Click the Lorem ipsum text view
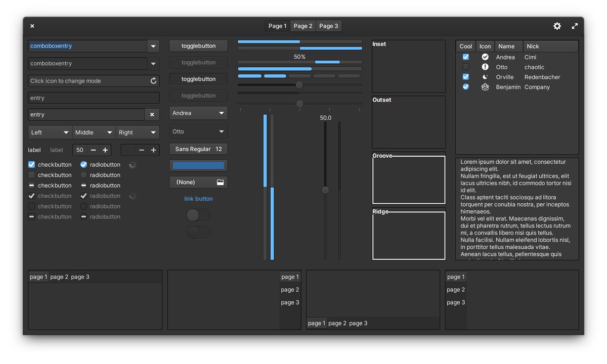The width and height of the screenshot is (607, 364). click(x=517, y=209)
